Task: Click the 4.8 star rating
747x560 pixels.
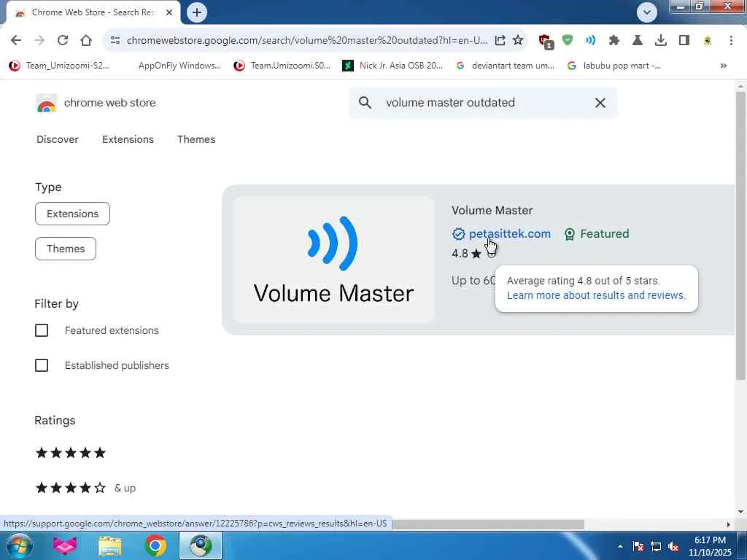Action: [x=466, y=253]
